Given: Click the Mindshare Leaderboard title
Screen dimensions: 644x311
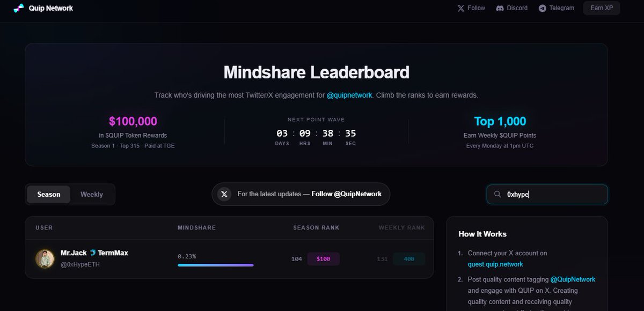Looking at the screenshot, I should 316,72.
